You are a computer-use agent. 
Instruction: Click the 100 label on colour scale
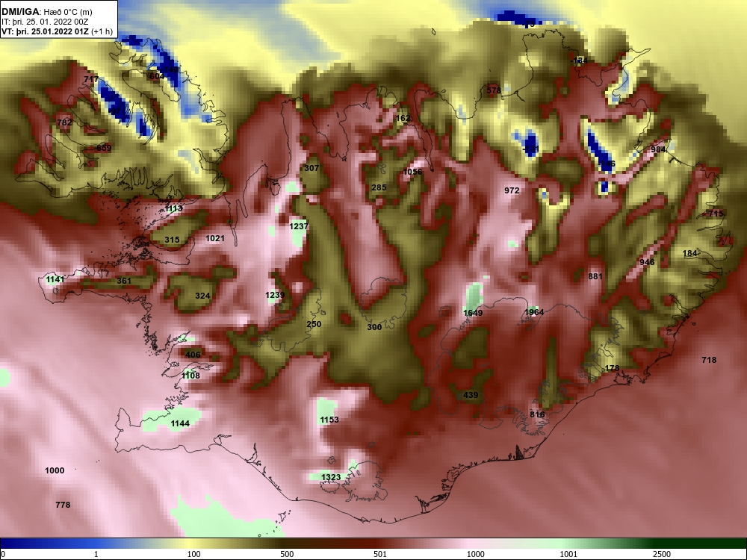tap(193, 554)
